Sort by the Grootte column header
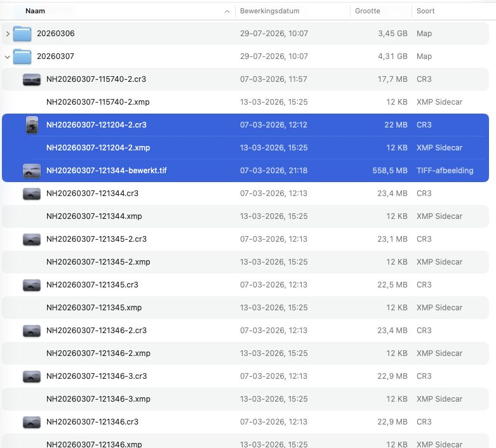This screenshot has width=496, height=448. coord(367,11)
